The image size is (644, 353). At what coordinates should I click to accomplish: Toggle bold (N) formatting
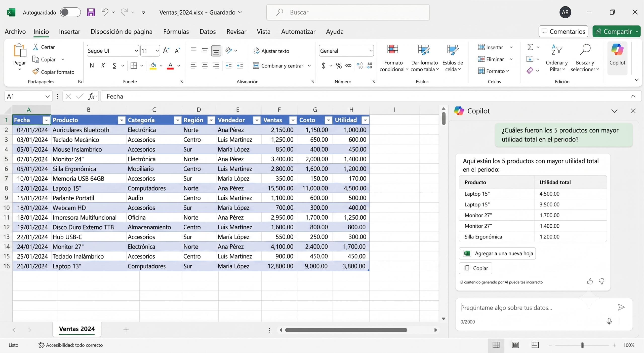92,66
